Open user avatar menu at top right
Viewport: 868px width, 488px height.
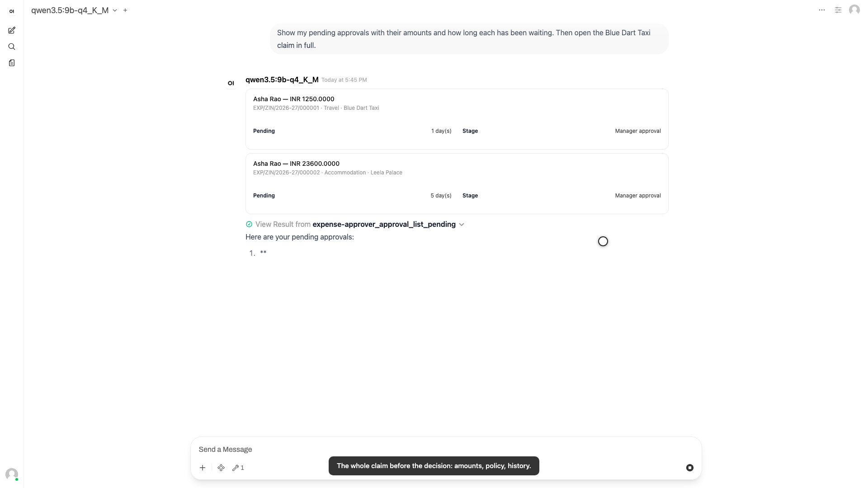pos(854,10)
